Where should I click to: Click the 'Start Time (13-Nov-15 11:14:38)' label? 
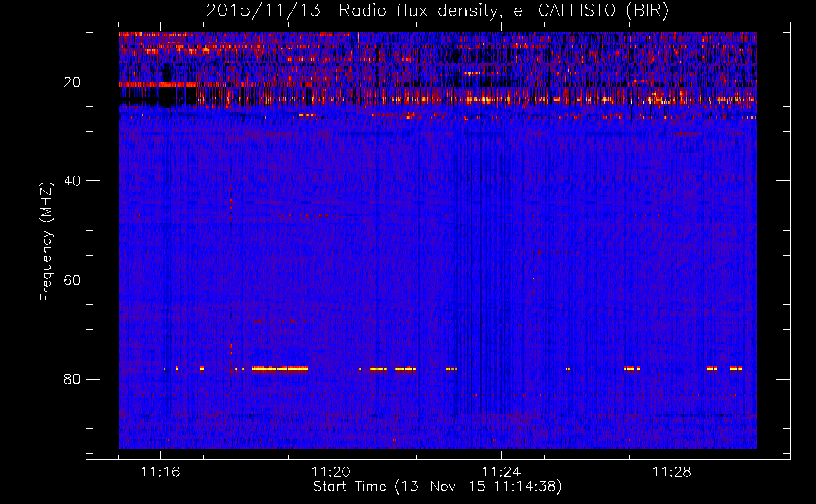tap(437, 487)
